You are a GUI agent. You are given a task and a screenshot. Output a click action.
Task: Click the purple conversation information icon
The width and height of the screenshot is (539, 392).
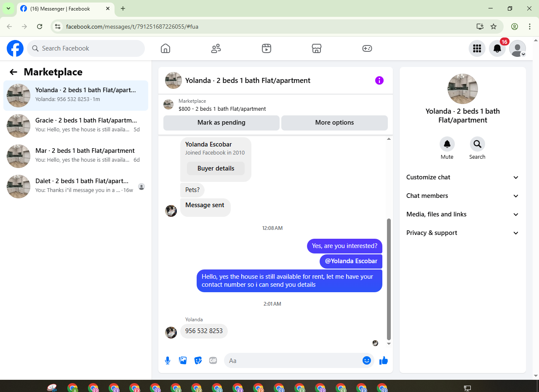pos(379,80)
